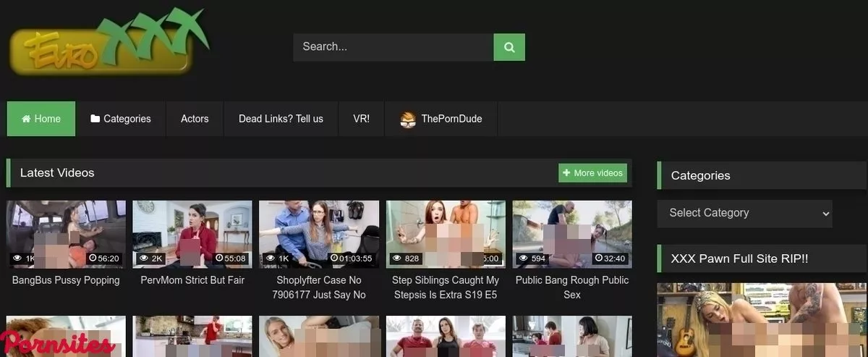The image size is (868, 357).
Task: Open the PervMom Strict But Fair title link
Action: click(192, 280)
